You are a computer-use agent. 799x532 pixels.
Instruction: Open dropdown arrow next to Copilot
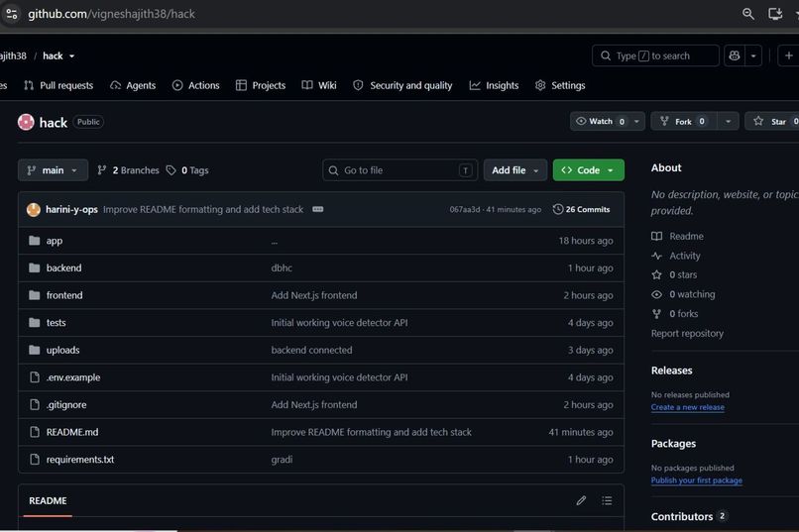tap(753, 55)
